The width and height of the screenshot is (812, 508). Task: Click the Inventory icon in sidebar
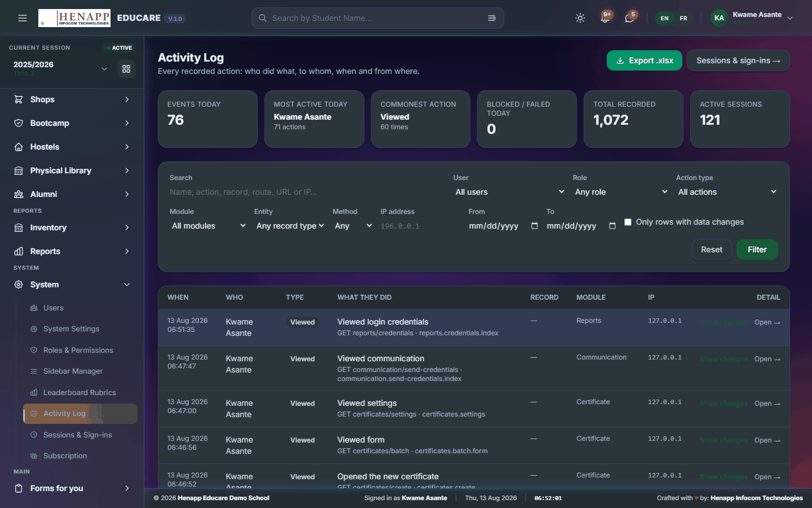19,227
